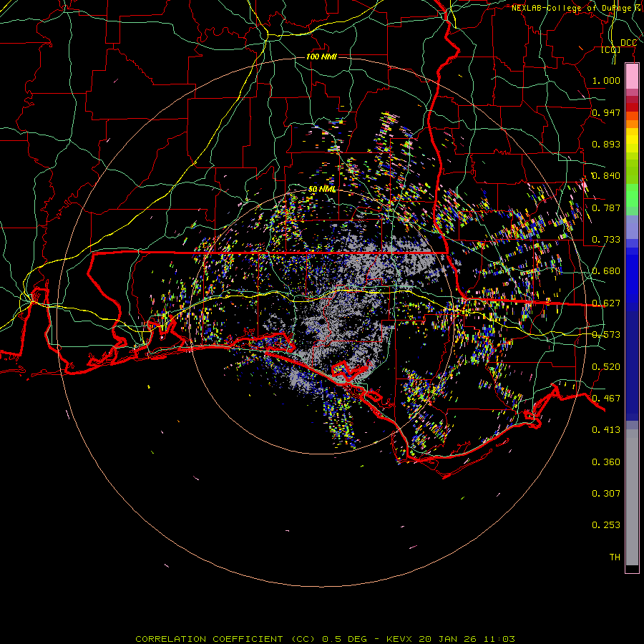
Task: Click the 0.413 color scale value
Action: (606, 429)
